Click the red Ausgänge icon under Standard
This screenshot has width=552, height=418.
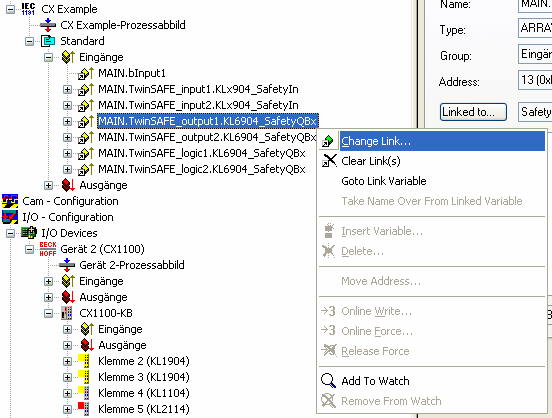point(68,185)
